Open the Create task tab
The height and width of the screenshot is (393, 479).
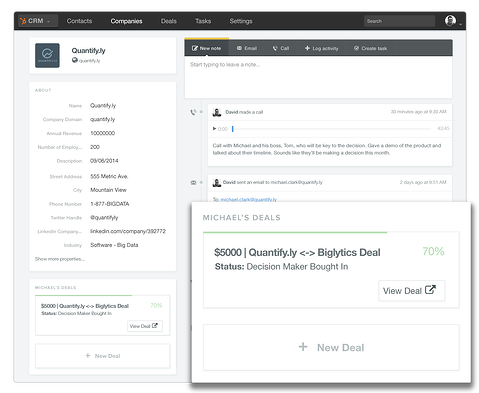pyautogui.click(x=371, y=48)
